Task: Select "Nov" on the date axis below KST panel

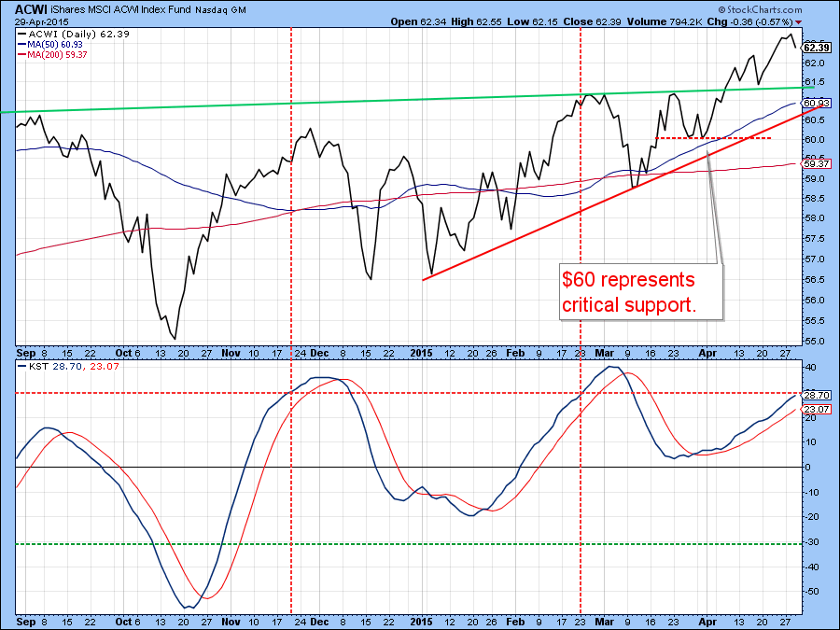Action: 231,622
